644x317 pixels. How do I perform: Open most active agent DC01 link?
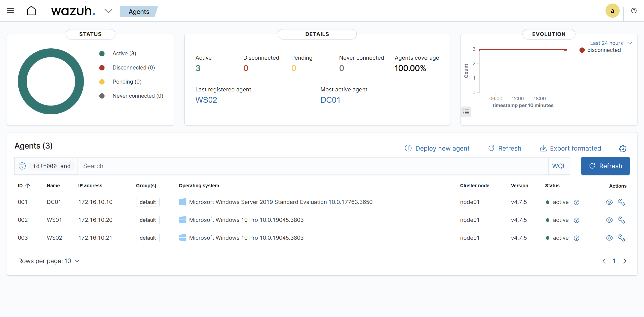pos(330,100)
